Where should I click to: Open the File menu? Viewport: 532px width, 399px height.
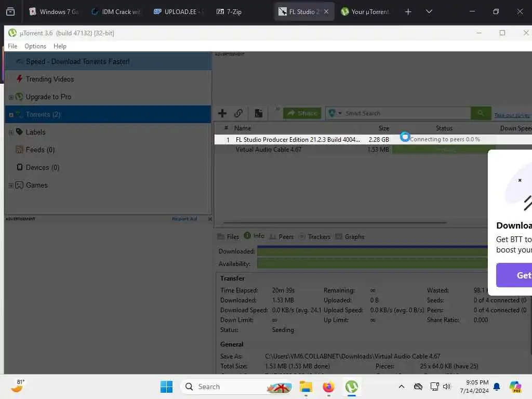[12, 46]
